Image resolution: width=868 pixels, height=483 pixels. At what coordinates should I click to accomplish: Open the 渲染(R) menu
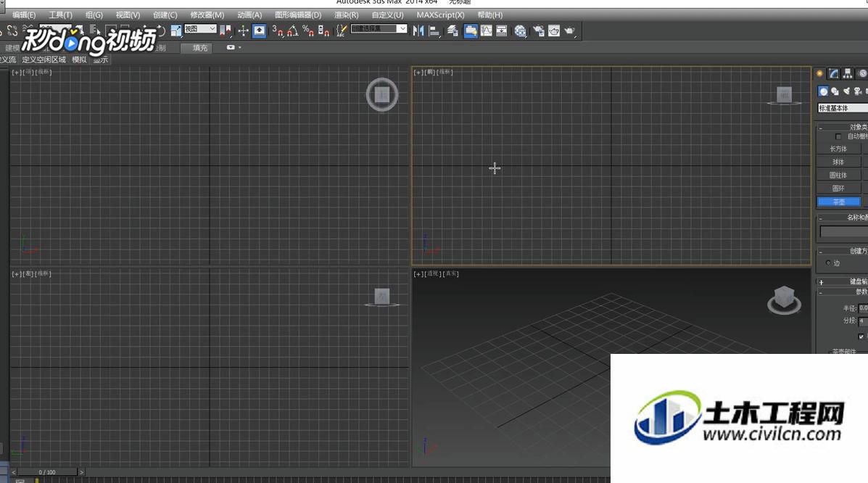pos(346,15)
